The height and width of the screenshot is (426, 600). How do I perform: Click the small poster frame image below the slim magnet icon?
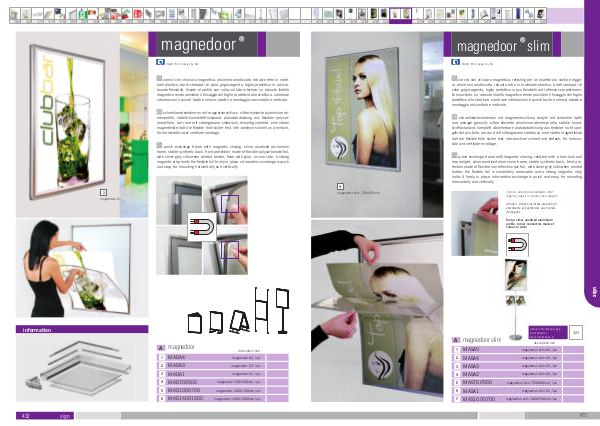pyautogui.click(x=516, y=275)
